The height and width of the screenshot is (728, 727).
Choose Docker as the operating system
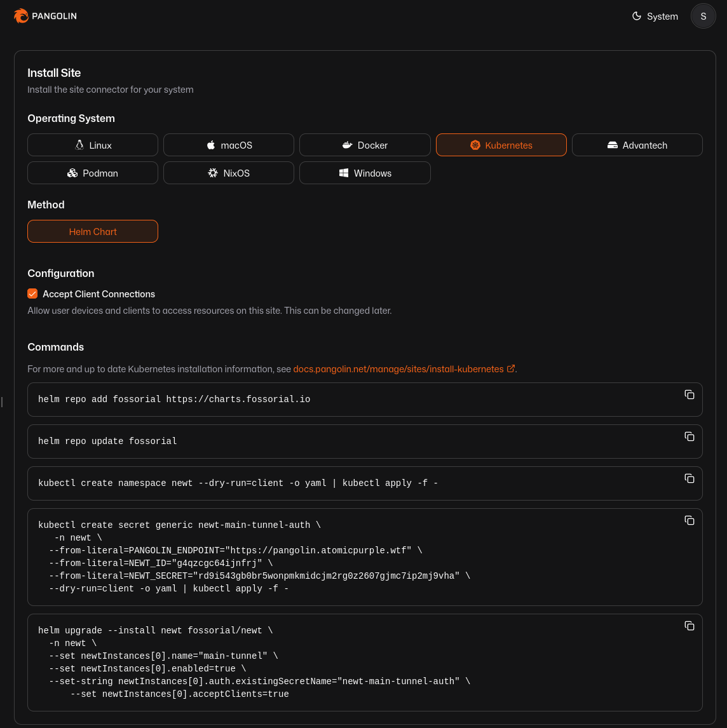point(365,145)
